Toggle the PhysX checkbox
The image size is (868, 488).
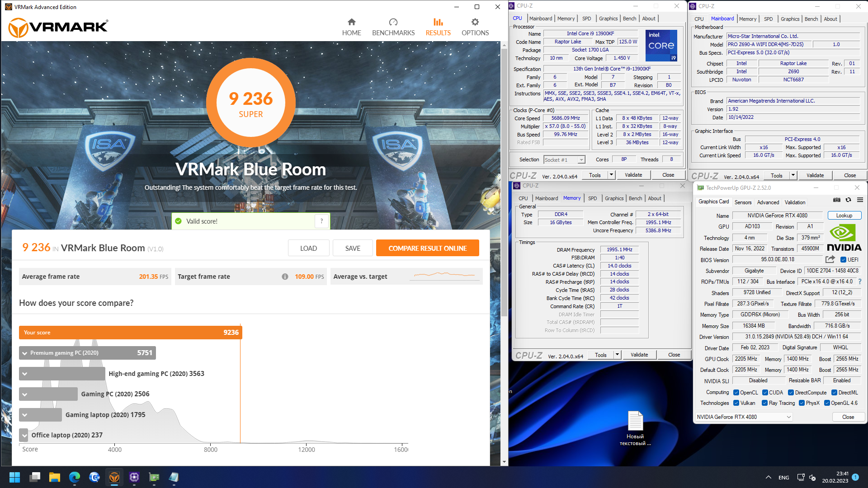pos(802,403)
